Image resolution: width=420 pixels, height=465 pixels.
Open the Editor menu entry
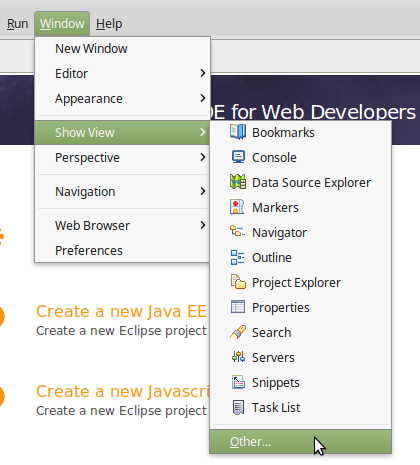[x=122, y=73]
